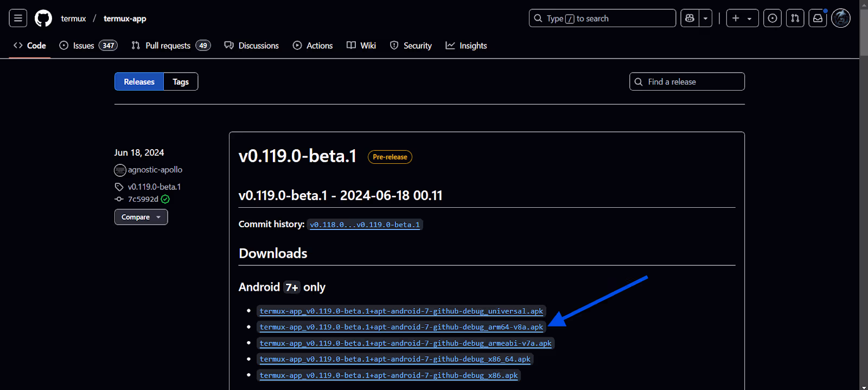Open the notifications inbox
Viewport: 868px width, 390px height.
pos(818,18)
